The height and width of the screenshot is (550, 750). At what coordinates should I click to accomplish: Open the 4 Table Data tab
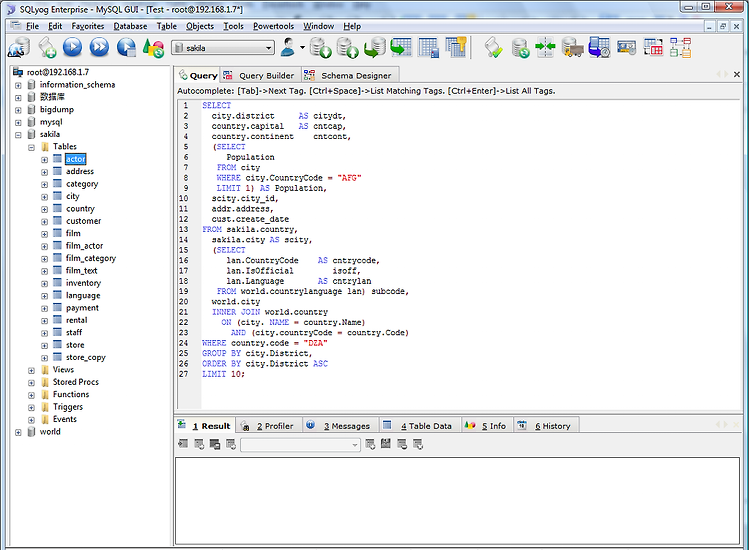pos(420,426)
